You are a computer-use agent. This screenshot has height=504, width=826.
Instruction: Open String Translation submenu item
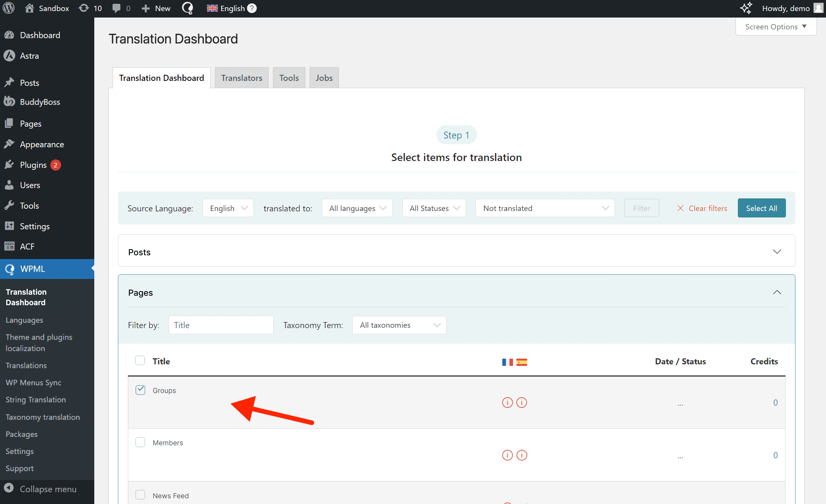36,400
